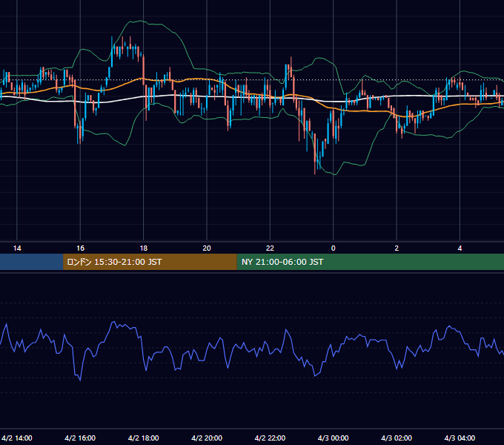Viewport: 504px width, 445px height.
Task: Click hour label 2 on chart axis
Action: tap(397, 248)
